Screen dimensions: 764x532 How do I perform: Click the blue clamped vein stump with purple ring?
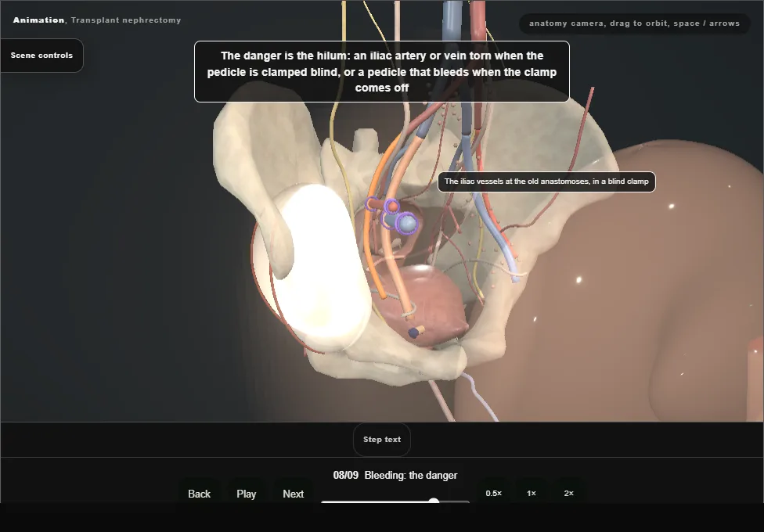pos(405,224)
